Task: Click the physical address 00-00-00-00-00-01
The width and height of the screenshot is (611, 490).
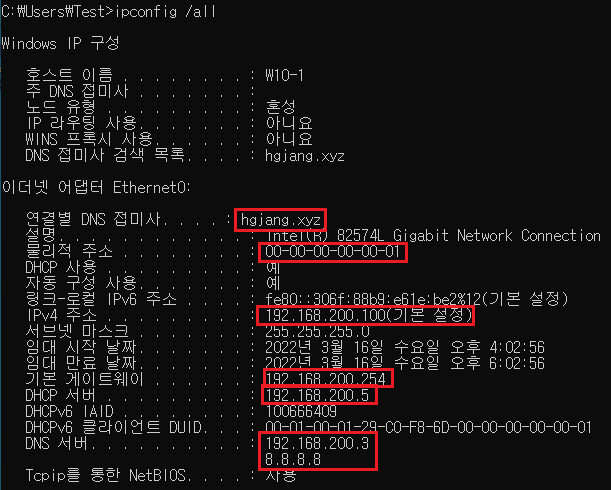Action: tap(332, 252)
